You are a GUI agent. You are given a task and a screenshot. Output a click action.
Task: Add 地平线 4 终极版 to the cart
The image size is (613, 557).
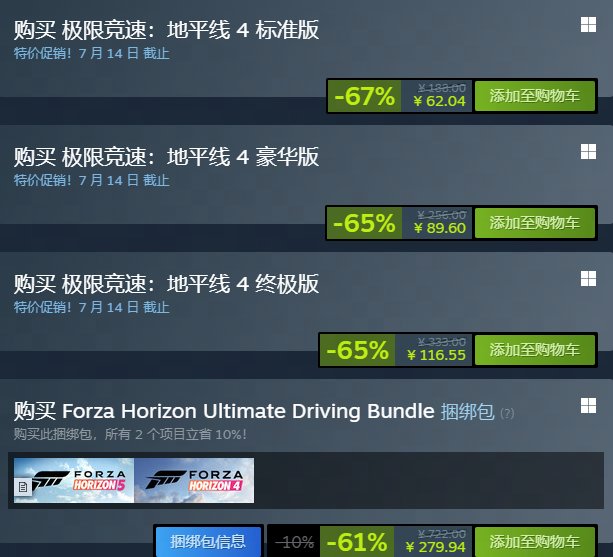(535, 350)
